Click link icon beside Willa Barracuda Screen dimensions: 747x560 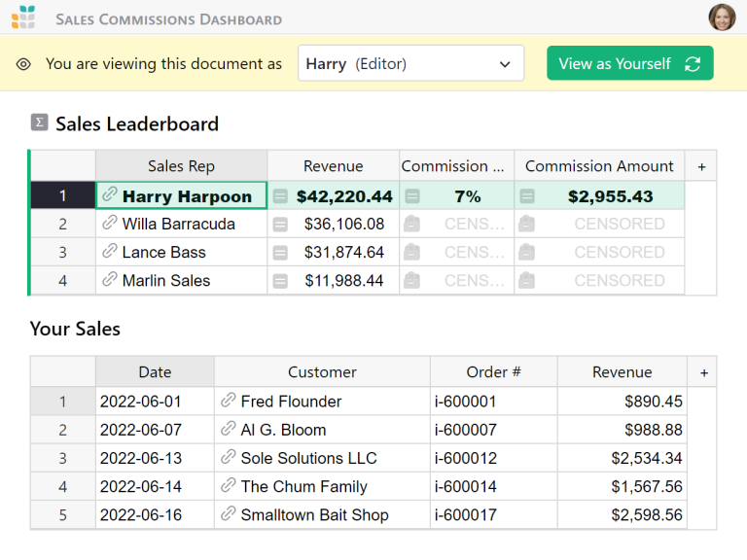click(110, 224)
